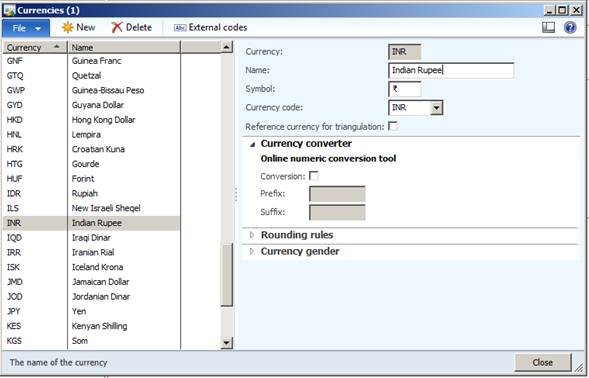Click the Close button

click(x=543, y=363)
